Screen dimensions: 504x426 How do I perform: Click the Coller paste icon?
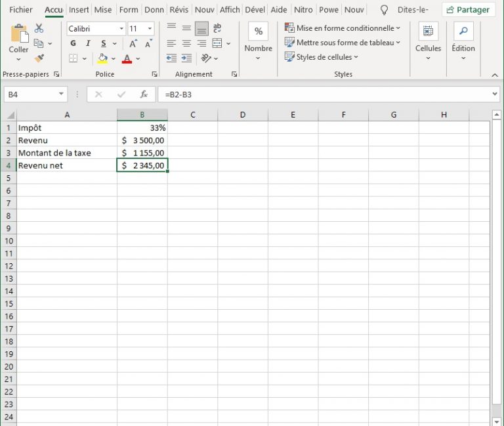(x=19, y=33)
